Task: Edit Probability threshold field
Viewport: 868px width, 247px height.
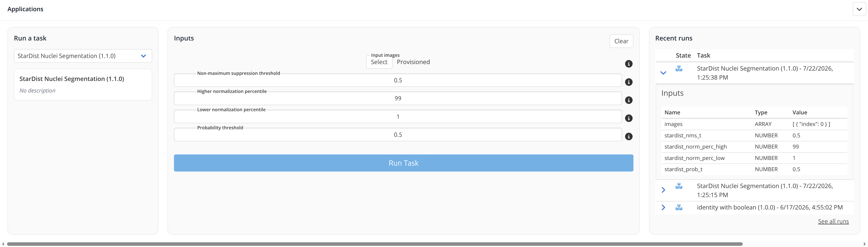Action: [398, 135]
